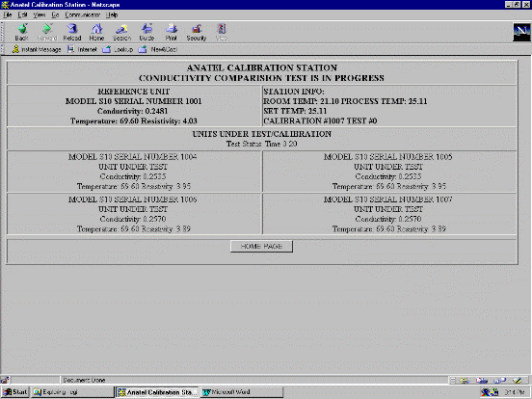
Task: Click the navigation toolbar collapse handle
Action: (x=3, y=32)
